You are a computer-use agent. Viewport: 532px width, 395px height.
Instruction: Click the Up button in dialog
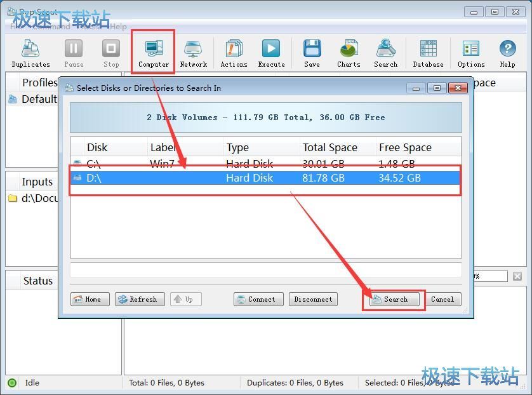coord(186,299)
